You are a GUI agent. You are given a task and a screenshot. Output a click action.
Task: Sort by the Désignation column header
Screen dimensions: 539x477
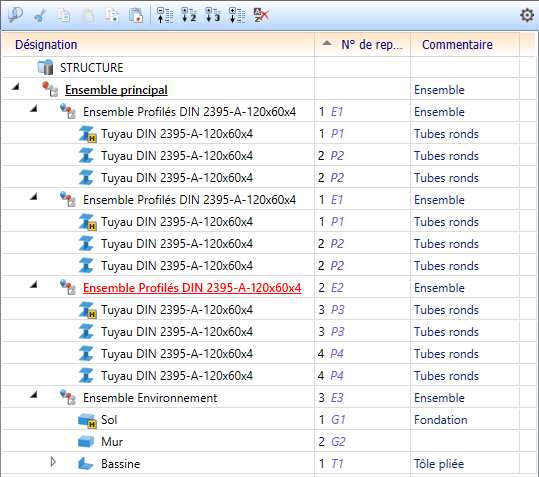158,45
